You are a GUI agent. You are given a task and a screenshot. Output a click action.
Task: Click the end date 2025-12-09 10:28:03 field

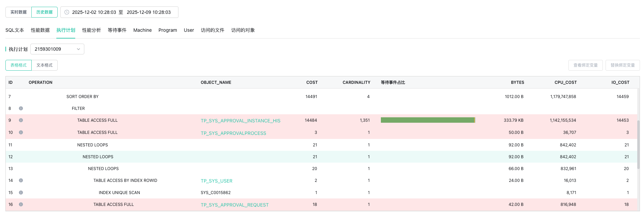click(x=149, y=12)
